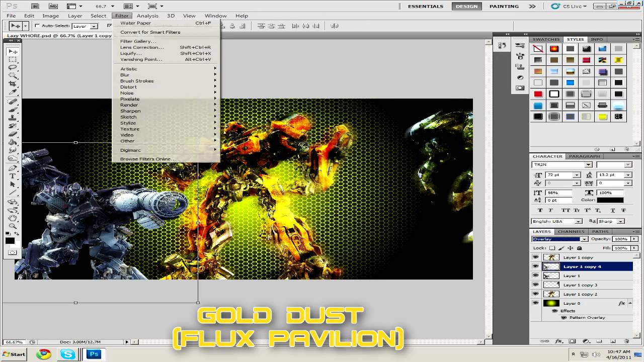Select the Move tool in the toolbox
The image size is (644, 362).
(x=13, y=51)
